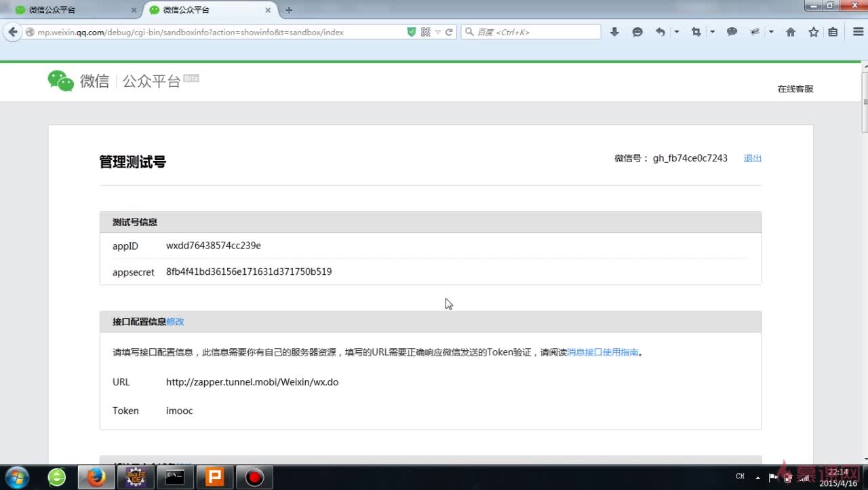Click the 管理测试号 heading
The image size is (868, 490).
point(133,162)
